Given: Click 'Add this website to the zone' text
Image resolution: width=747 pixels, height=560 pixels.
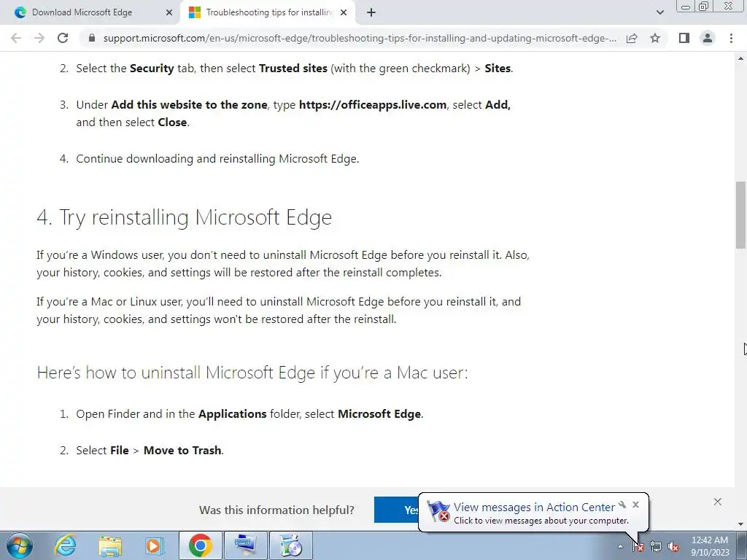Looking at the screenshot, I should tap(189, 105).
